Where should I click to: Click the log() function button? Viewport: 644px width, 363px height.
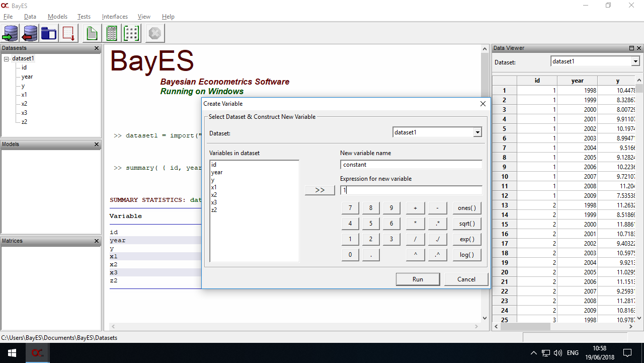coord(467,255)
